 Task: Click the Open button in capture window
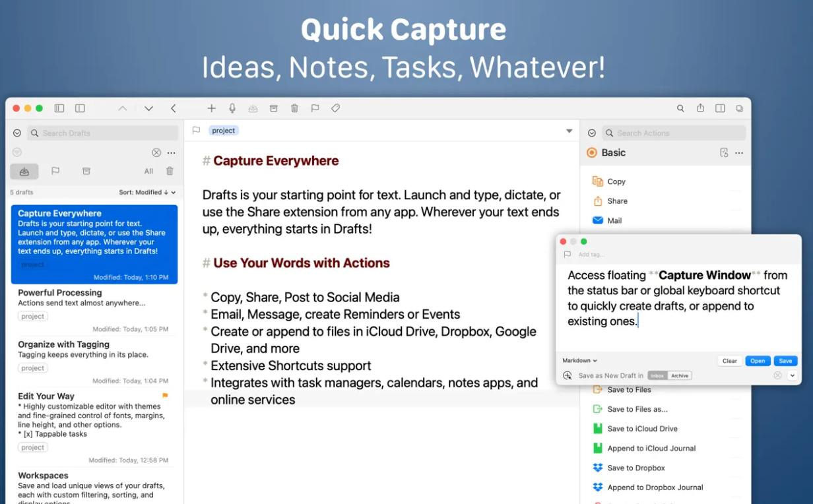[x=758, y=361]
